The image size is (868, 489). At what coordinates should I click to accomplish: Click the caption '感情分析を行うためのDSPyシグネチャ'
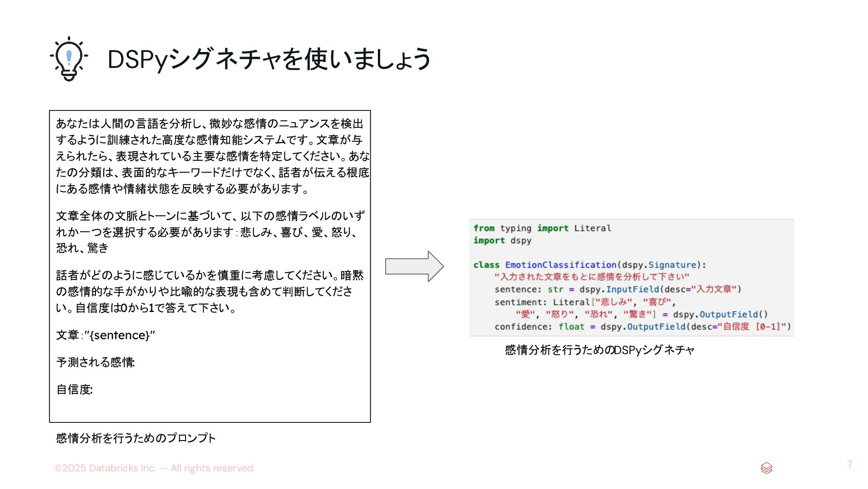(x=600, y=350)
